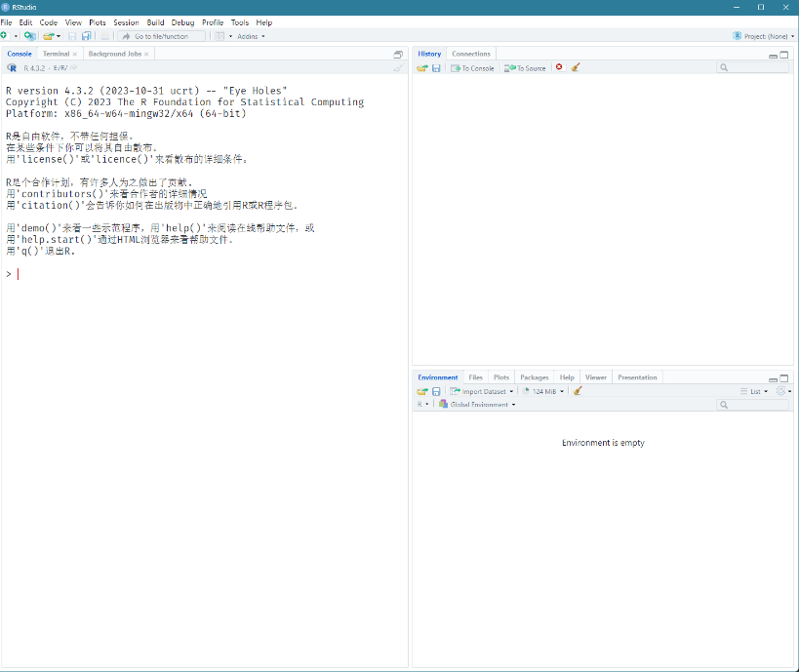Click the Save History disk icon
This screenshot has width=799, height=672.
click(x=436, y=67)
